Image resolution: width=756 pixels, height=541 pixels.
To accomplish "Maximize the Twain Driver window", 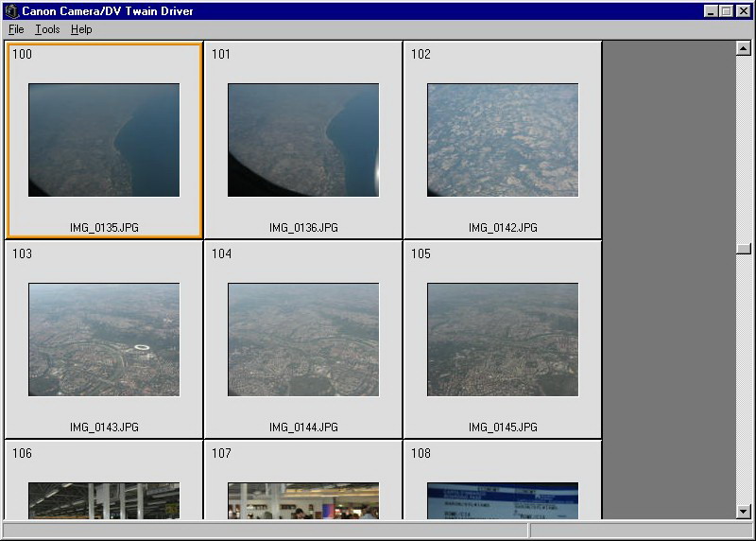I will tap(726, 10).
